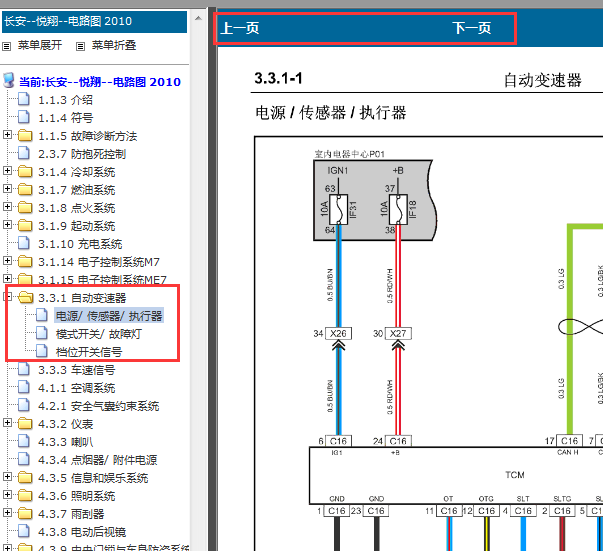Image resolution: width=603 pixels, height=551 pixels.
Task: Collapse the 3.3.1 自动变速器 folder
Action: (7, 297)
